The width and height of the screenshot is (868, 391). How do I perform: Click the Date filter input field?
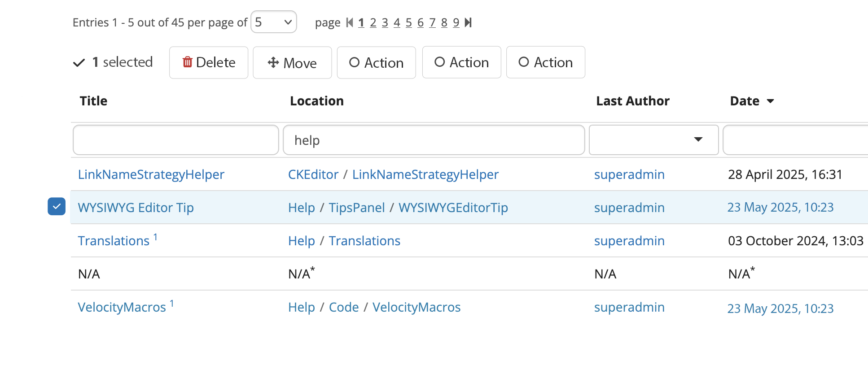tap(794, 140)
